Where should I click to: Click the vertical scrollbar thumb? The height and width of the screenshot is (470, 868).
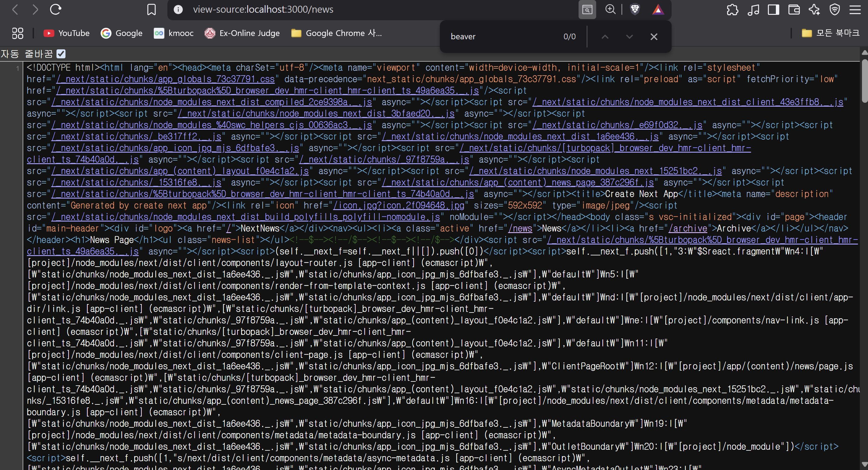point(864,81)
